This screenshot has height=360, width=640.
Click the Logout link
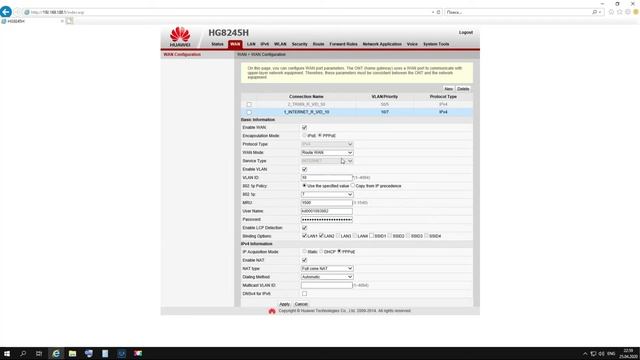point(466,32)
